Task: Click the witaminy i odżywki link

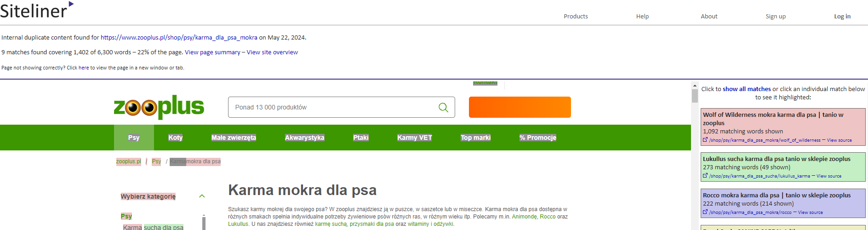Action: point(431,224)
